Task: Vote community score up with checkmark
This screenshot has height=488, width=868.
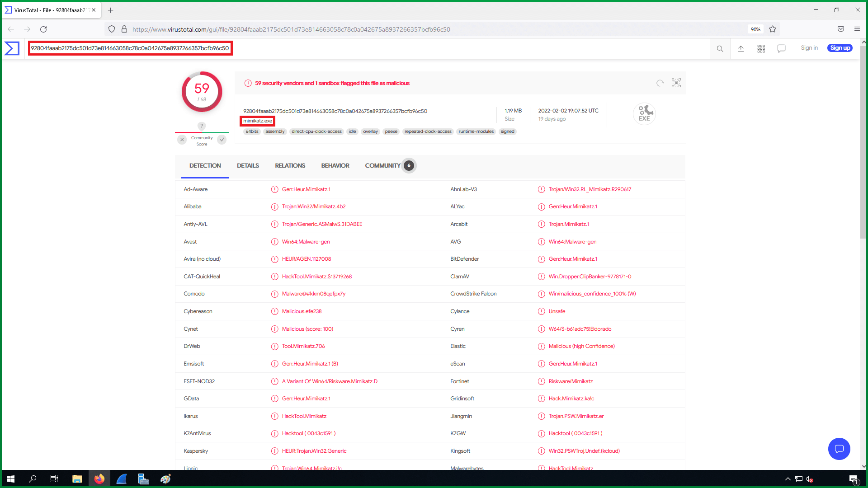Action: pos(222,140)
